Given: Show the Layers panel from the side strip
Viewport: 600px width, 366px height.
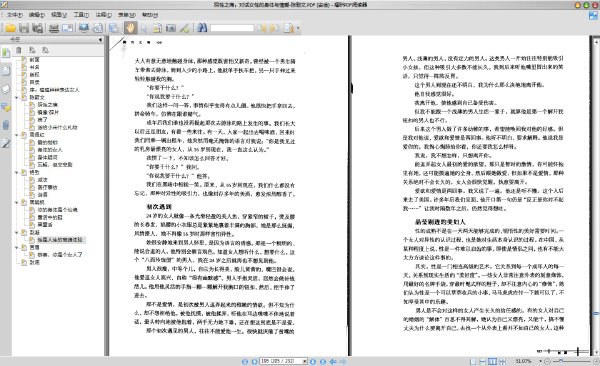Looking at the screenshot, I should (x=6, y=89).
